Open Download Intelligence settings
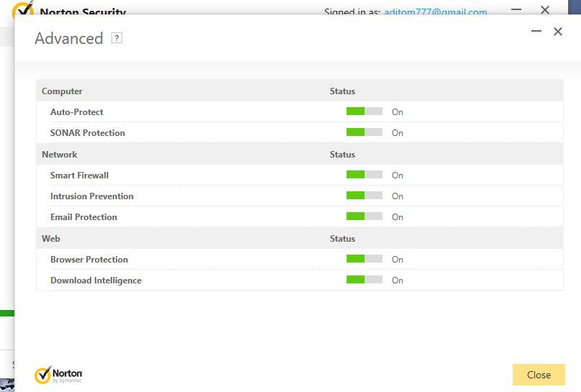 coord(96,281)
